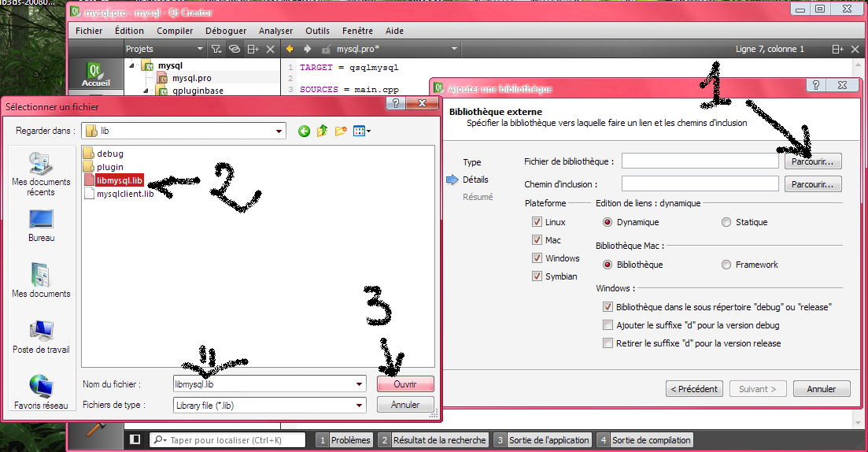Go up one folder level in file dialog
The width and height of the screenshot is (868, 452).
[x=322, y=132]
